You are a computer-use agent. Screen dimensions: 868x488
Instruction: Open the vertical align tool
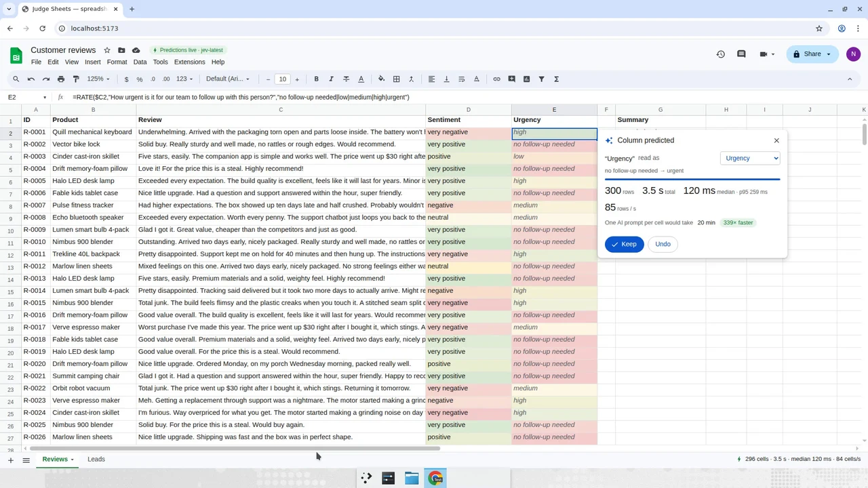coord(446,79)
